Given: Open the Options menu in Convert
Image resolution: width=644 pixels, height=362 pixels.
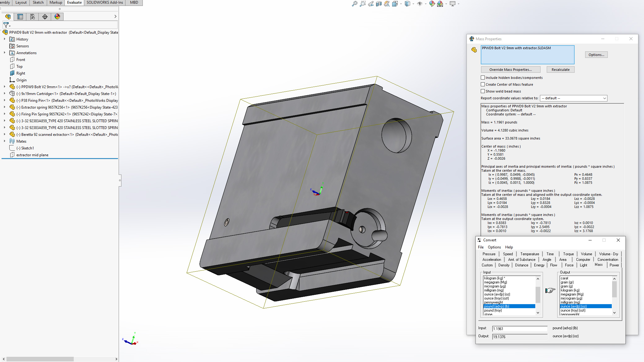Looking at the screenshot, I should [494, 247].
